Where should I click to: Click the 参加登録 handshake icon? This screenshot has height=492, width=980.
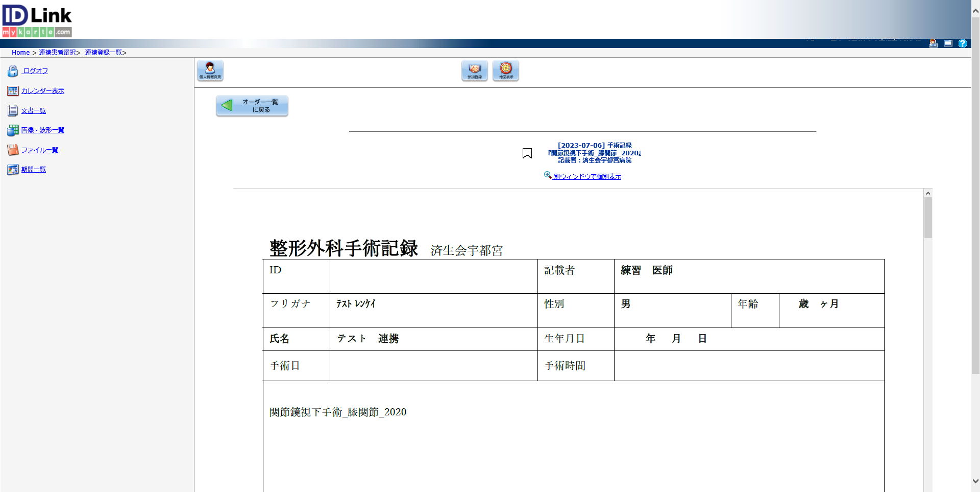[x=474, y=71]
